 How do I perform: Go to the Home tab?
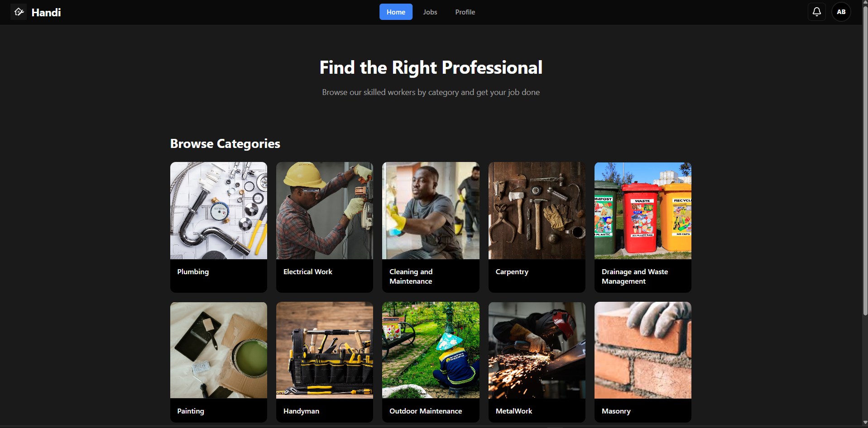tap(396, 12)
